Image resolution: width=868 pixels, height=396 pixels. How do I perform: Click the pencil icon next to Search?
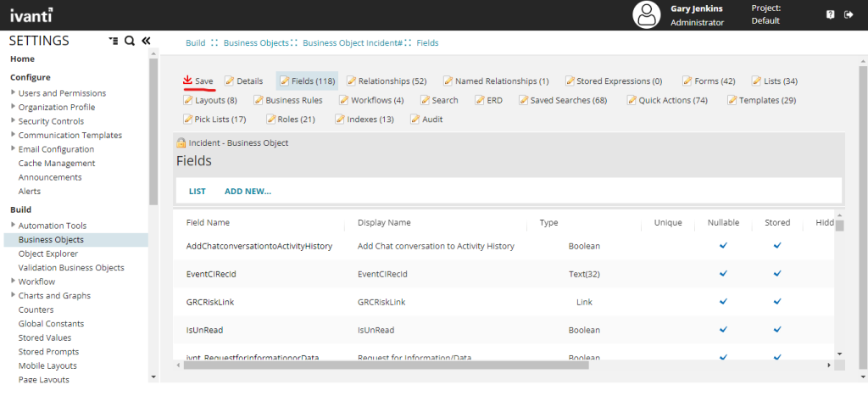click(x=426, y=100)
